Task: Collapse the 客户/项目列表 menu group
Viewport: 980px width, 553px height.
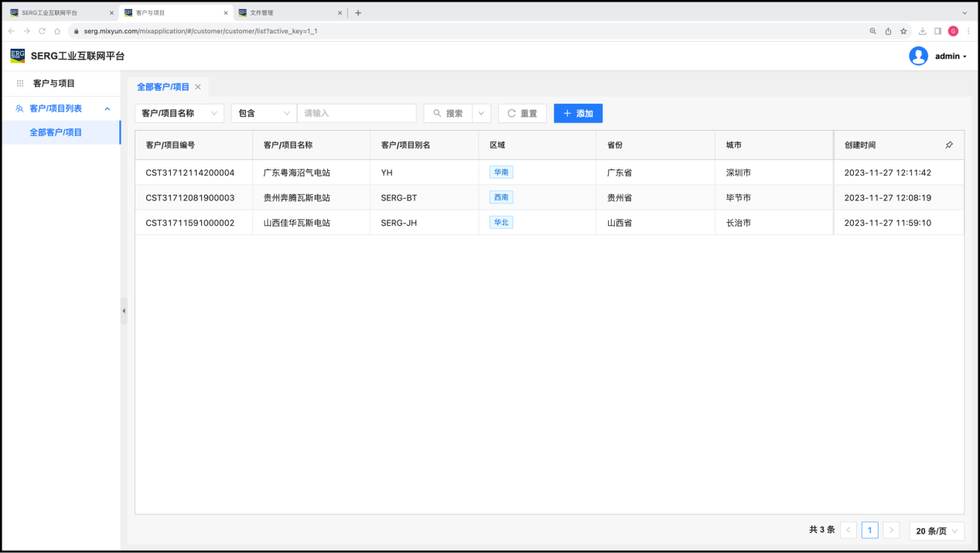Action: 107,109
